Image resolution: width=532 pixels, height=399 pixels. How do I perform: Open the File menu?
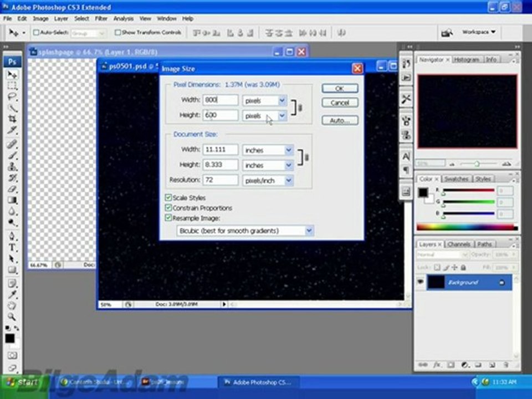7,19
